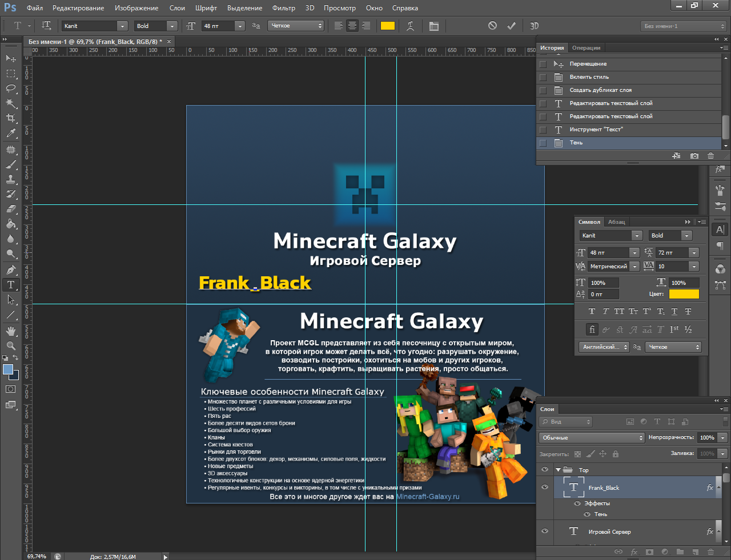Viewport: 731px width, 560px height.
Task: Select the Eyedropper tool
Action: tap(10, 134)
